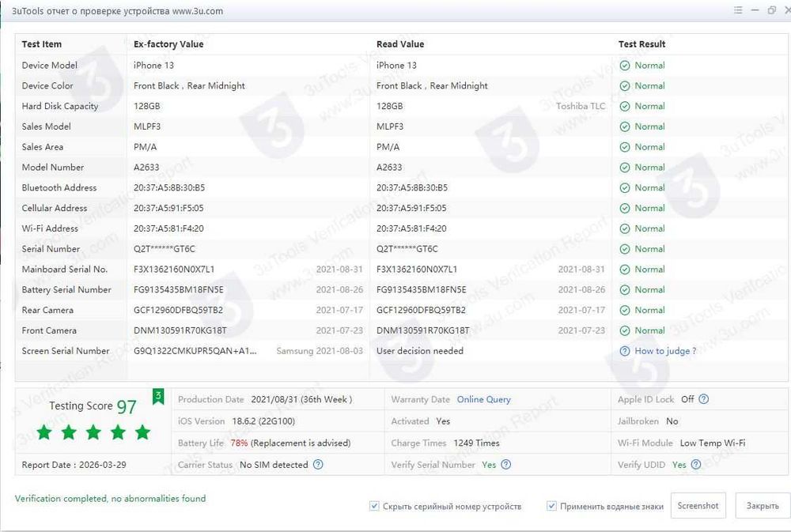Screen dimensions: 791x532
Task: Click the iOS Version 18.6.2 (22G100) value
Action: (x=263, y=421)
